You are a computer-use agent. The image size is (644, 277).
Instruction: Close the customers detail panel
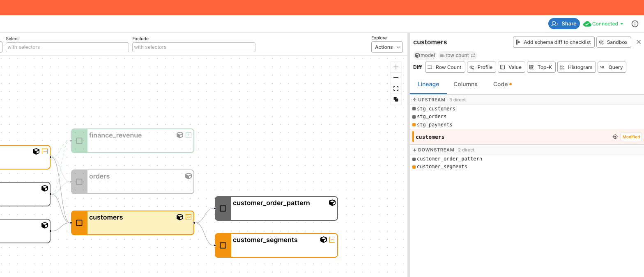tap(639, 42)
